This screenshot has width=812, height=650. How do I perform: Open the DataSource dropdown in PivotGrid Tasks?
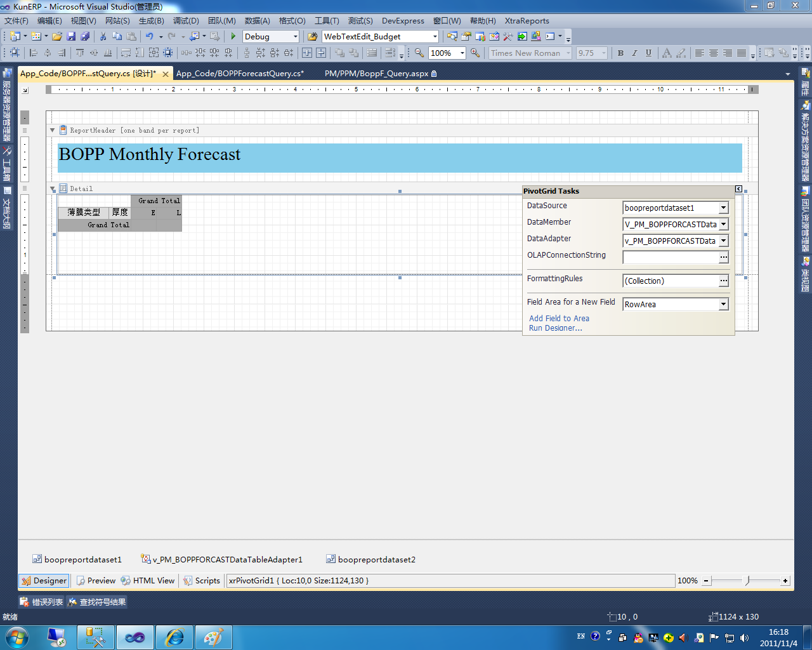tap(723, 208)
